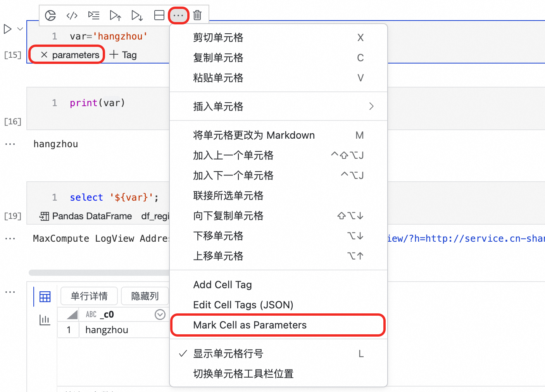Click the table corner select-all triangle

coord(72,315)
